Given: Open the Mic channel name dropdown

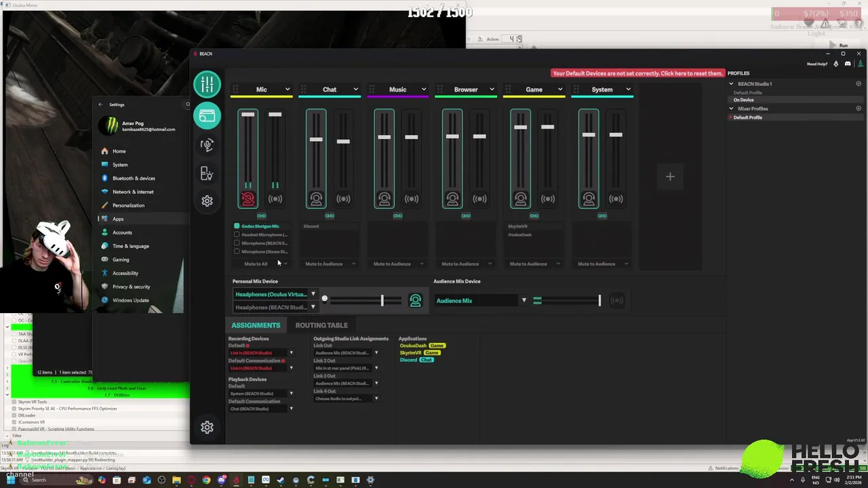Looking at the screenshot, I should click(288, 89).
